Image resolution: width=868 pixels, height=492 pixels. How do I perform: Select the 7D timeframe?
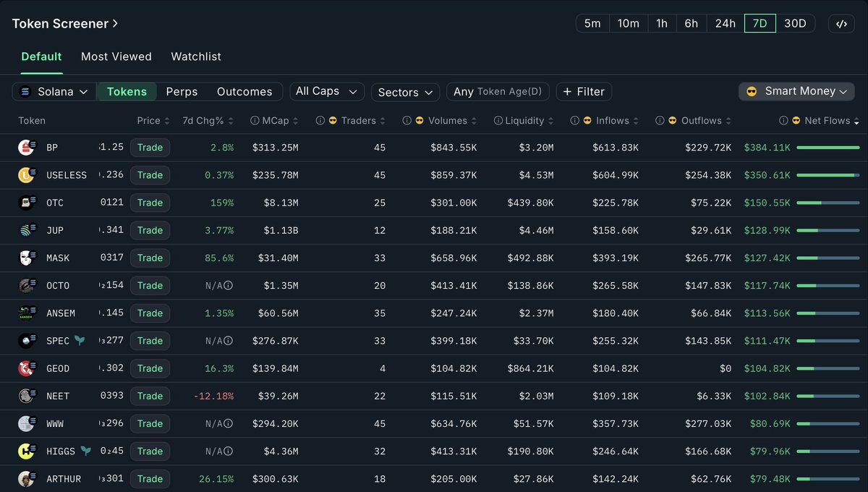760,23
